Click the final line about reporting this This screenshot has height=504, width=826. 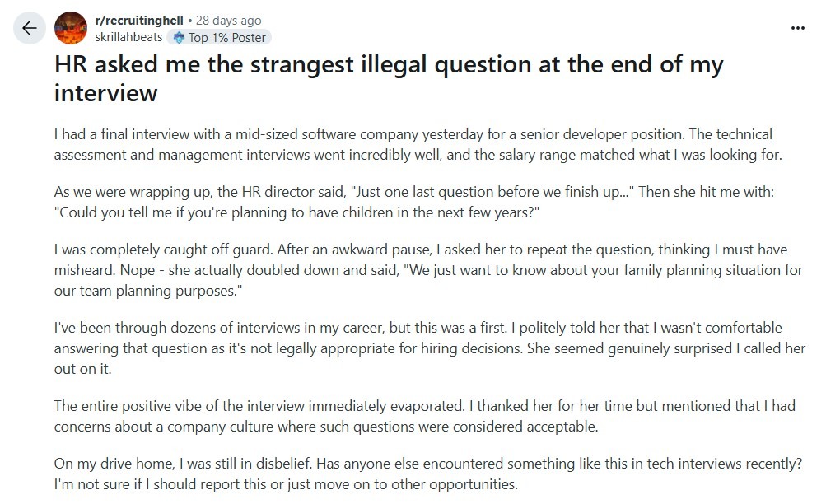[286, 484]
